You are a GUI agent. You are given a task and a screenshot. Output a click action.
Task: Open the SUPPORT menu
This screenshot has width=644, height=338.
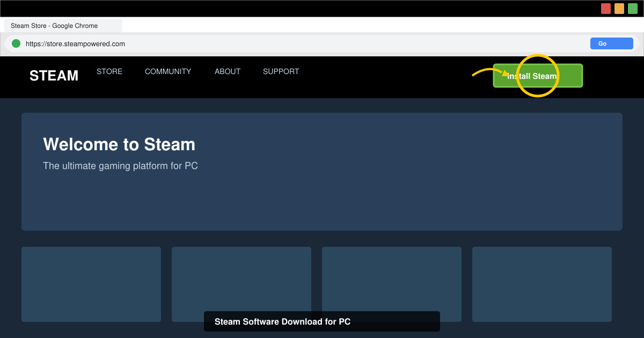[x=281, y=71]
